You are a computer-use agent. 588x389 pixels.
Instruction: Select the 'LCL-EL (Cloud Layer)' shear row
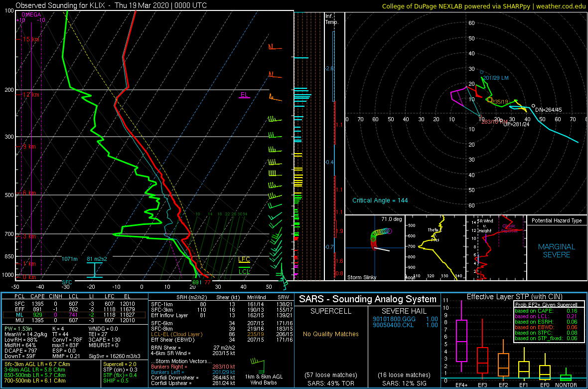(220, 334)
